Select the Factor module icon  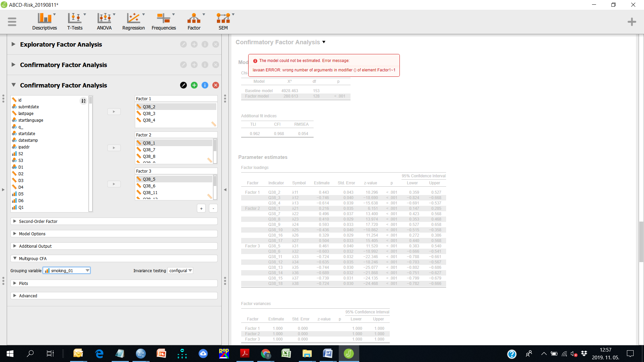click(194, 21)
